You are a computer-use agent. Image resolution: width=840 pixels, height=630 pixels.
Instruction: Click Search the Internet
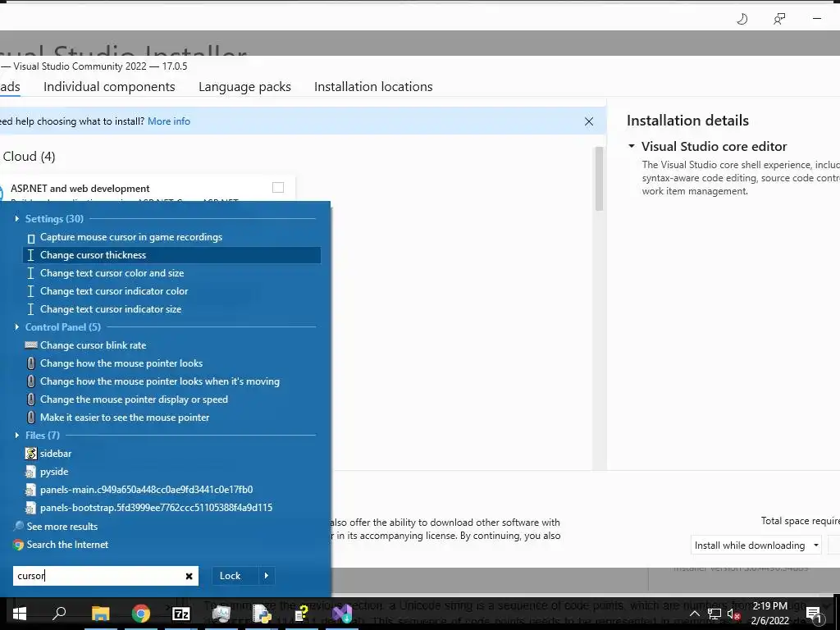(x=67, y=545)
